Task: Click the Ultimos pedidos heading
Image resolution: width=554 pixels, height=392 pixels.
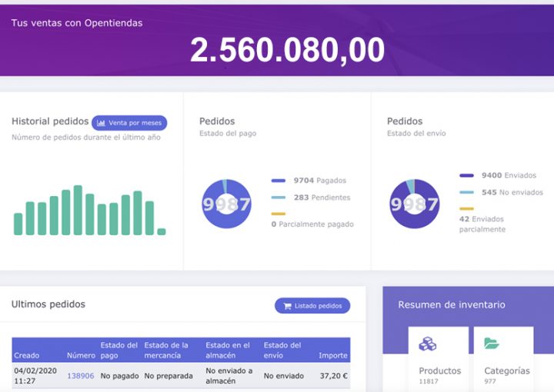Action: pyautogui.click(x=48, y=304)
